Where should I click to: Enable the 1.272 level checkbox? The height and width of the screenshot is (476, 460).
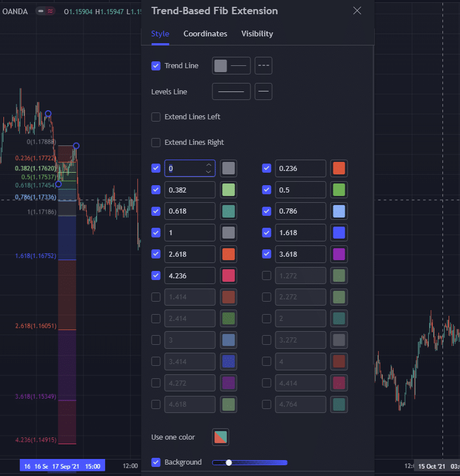(266, 275)
